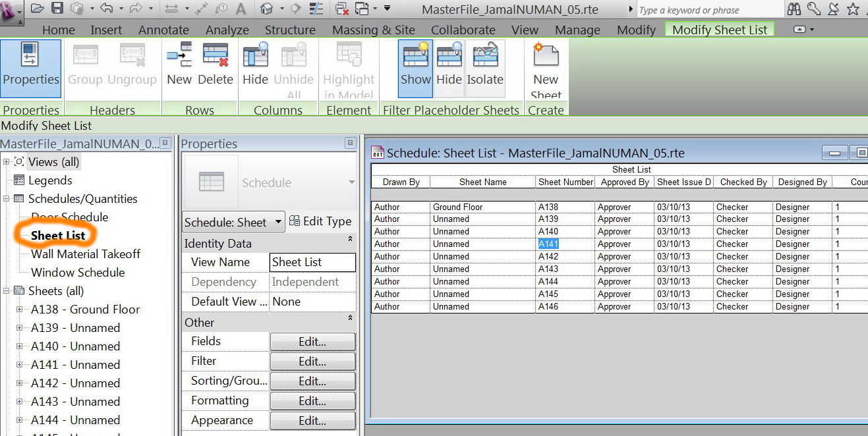Switch to the Massing & Site ribbon tab
The width and height of the screenshot is (868, 436).
point(373,30)
